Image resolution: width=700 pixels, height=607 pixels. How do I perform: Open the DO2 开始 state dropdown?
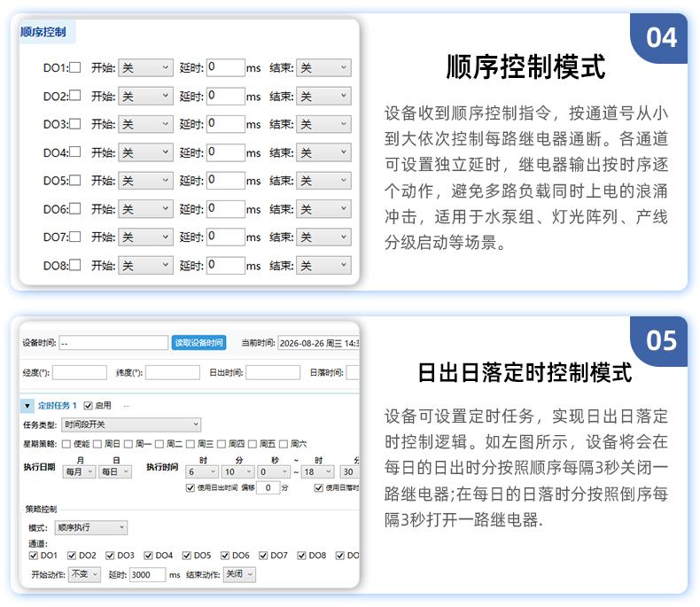click(145, 96)
